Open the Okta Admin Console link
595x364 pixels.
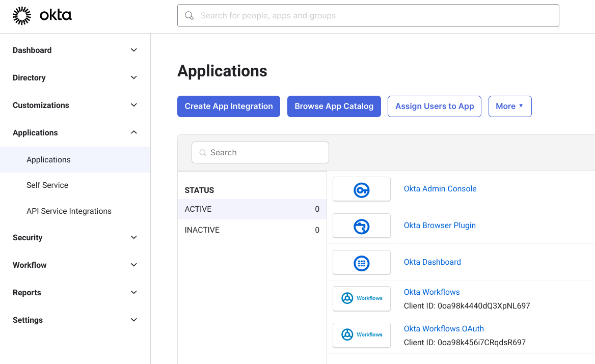pos(440,189)
